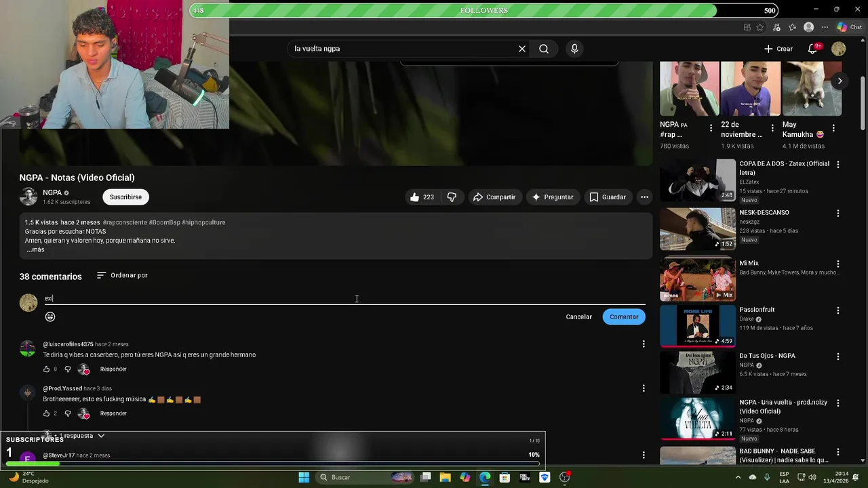Open May Kamukha short thumbnail
Viewport: 868px width, 488px height.
tap(812, 89)
